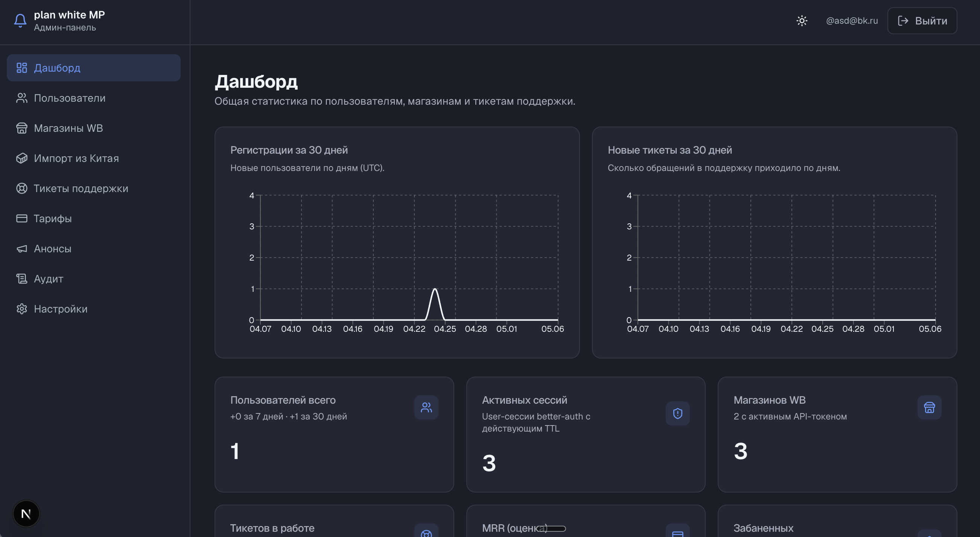Open the Next.js dev tools N badge
Viewport: 980px width, 537px height.
tap(26, 513)
